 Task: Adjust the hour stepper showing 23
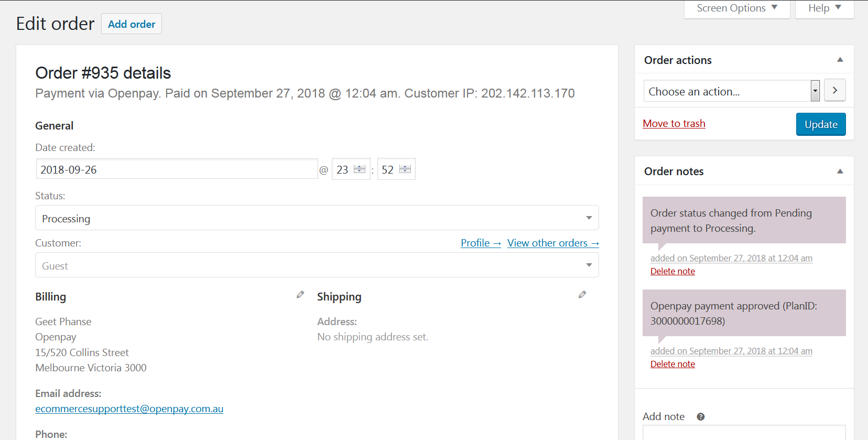(359, 169)
